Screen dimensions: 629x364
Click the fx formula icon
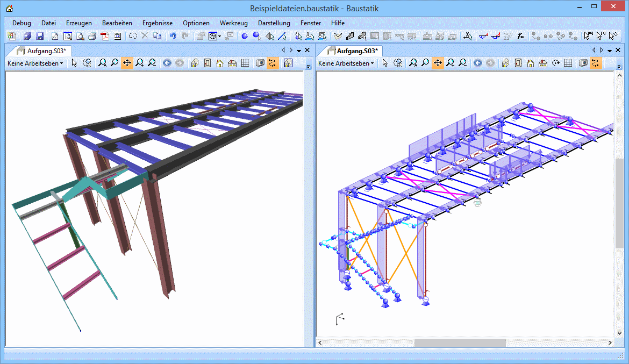(520, 37)
